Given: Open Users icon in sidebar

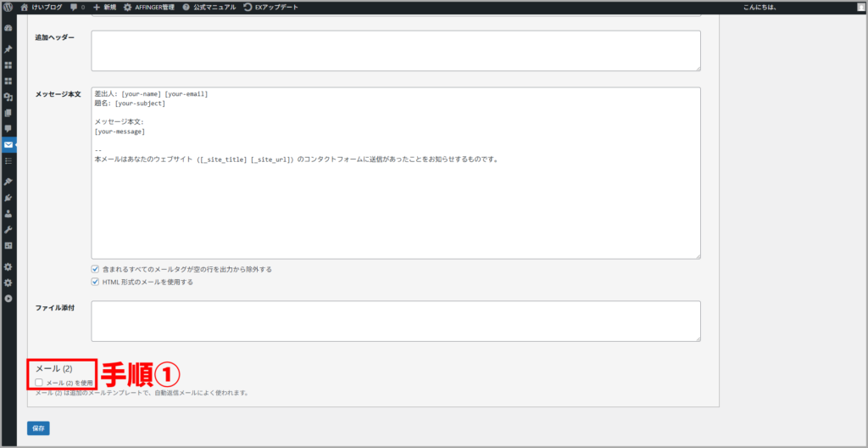Looking at the screenshot, I should pyautogui.click(x=8, y=214).
